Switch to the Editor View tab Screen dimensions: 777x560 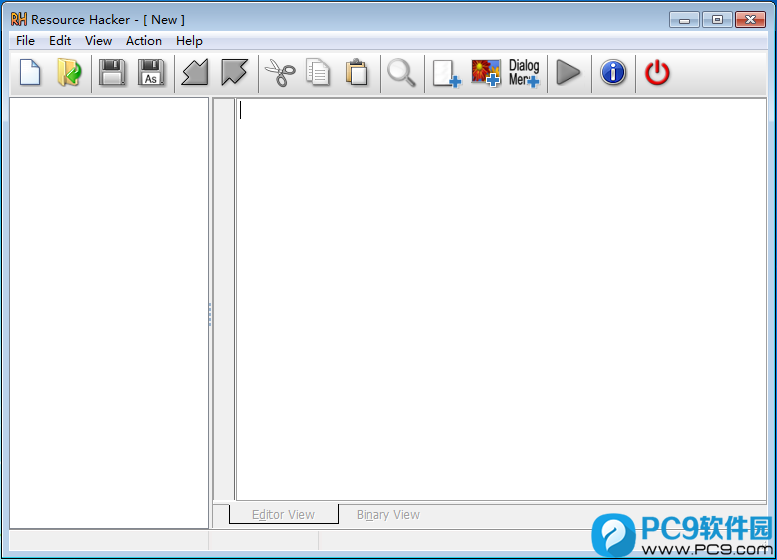coord(283,514)
